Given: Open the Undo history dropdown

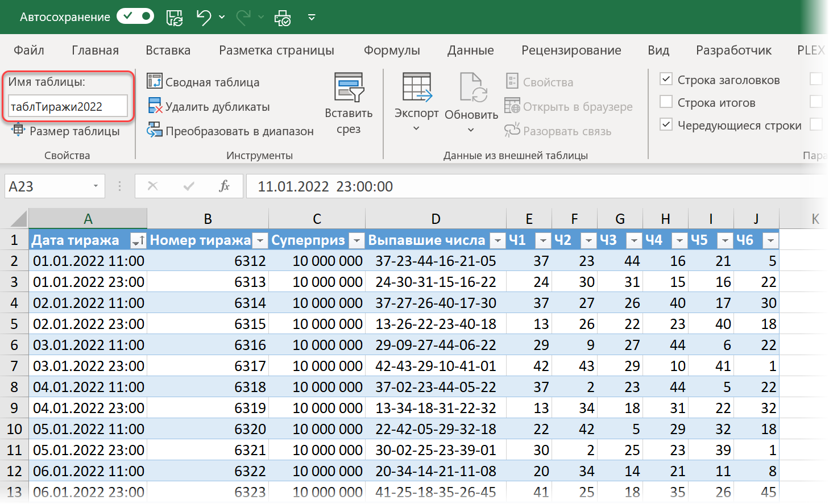Looking at the screenshot, I should pos(222,17).
